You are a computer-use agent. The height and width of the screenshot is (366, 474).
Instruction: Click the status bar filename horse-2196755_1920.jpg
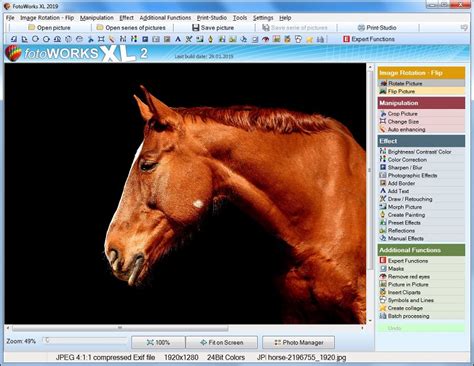[307, 357]
